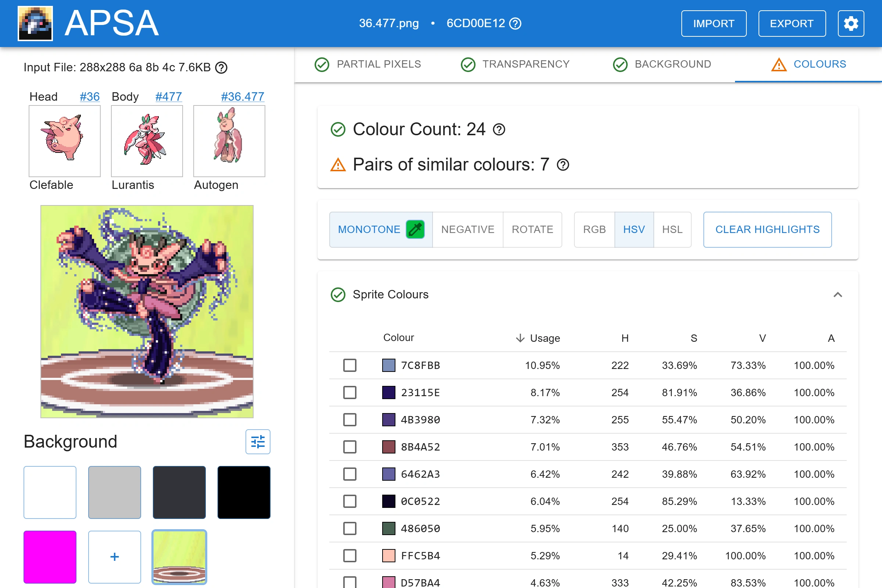Viewport: 882px width, 588px height.
Task: Switch to the HSL colour mode
Action: click(672, 229)
